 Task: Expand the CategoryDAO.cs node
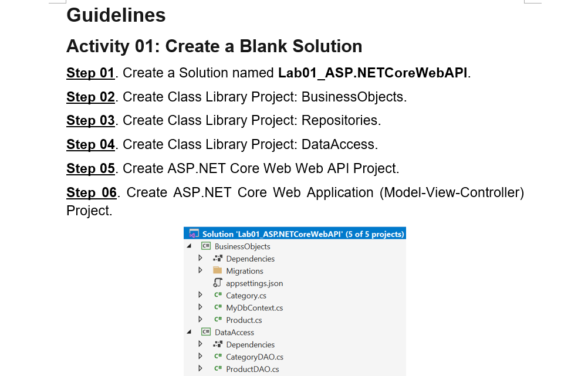tap(200, 357)
